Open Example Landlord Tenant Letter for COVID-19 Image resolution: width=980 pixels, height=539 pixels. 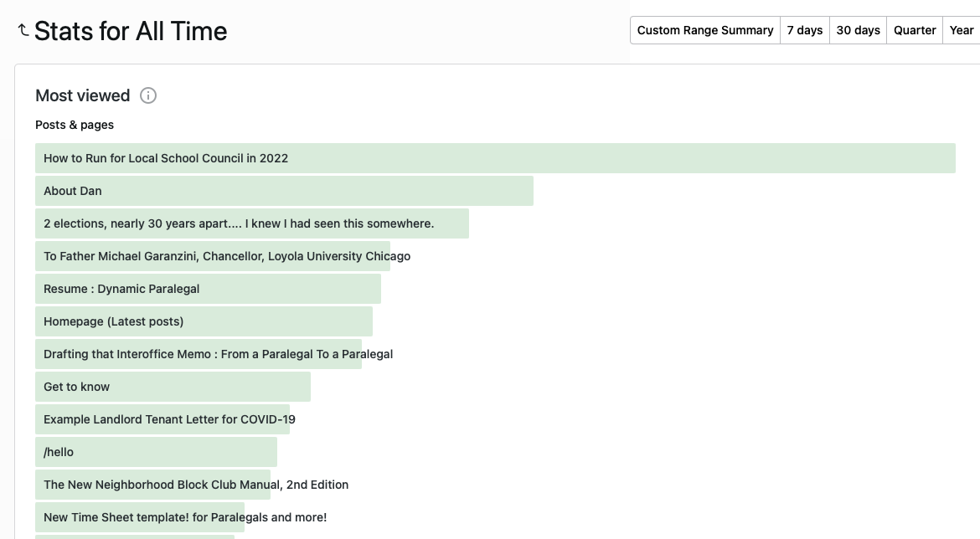pos(169,419)
